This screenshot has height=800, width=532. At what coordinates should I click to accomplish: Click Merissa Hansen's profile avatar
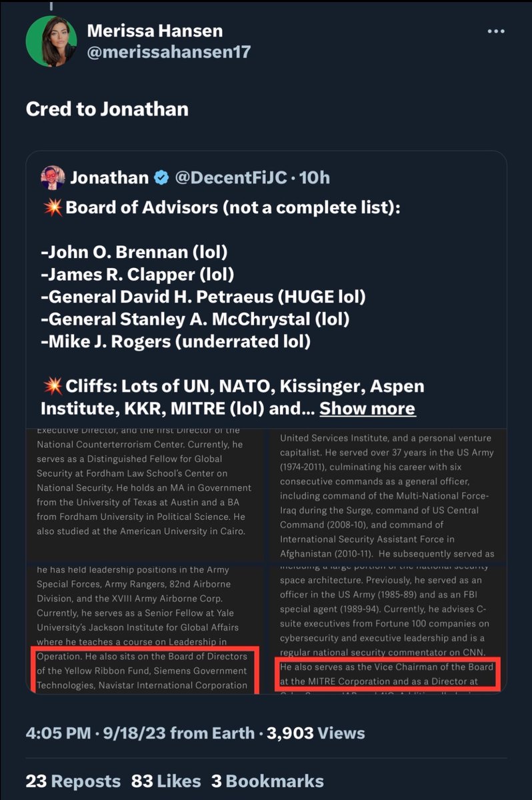(51, 41)
